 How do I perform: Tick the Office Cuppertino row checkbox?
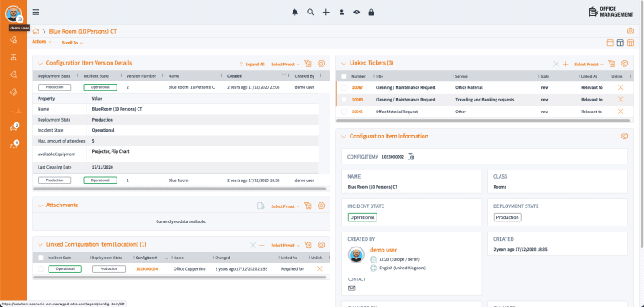click(x=40, y=268)
